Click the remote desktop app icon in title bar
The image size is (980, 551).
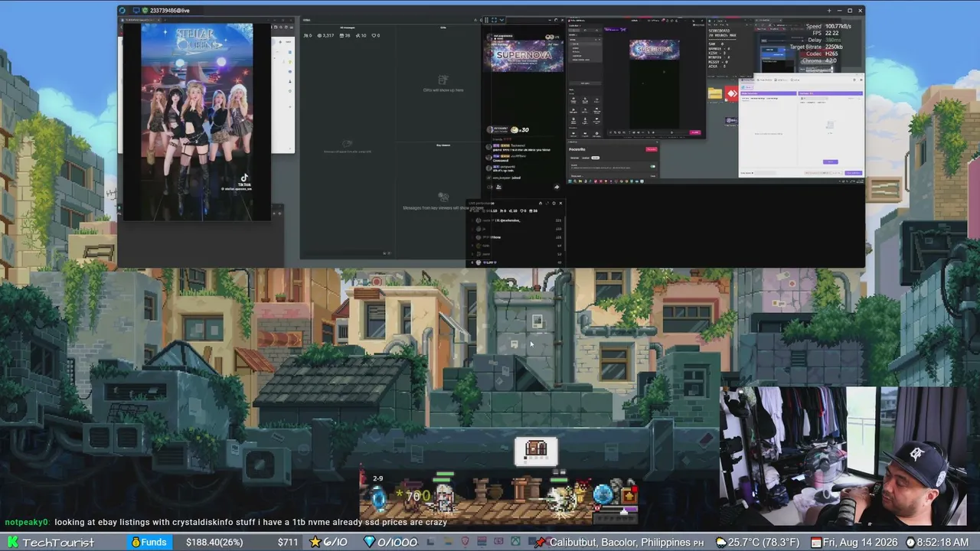(122, 11)
